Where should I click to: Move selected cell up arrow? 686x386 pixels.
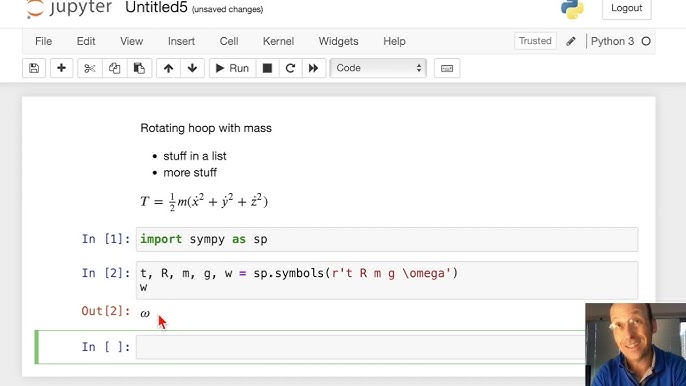click(x=168, y=68)
